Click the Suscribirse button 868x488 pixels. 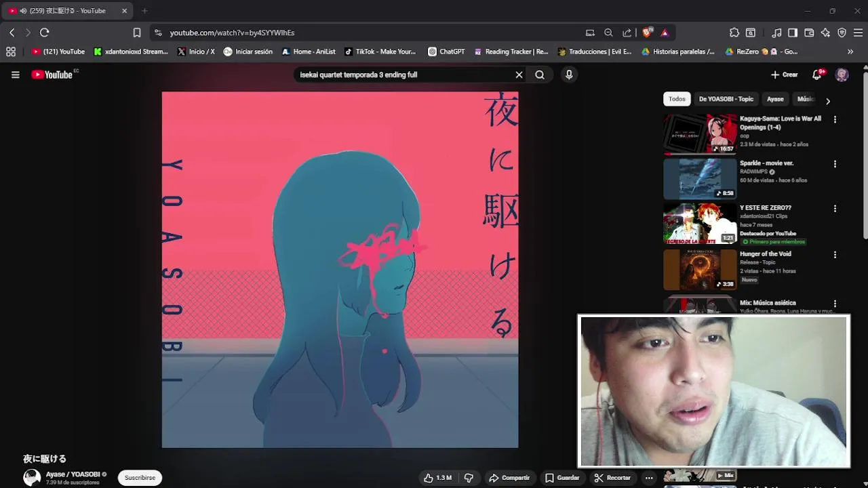[140, 478]
